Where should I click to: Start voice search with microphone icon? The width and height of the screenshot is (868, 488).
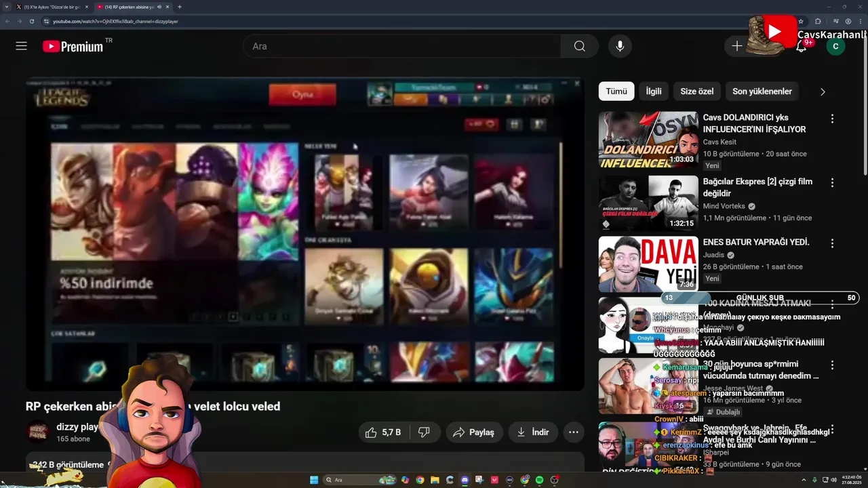point(620,46)
